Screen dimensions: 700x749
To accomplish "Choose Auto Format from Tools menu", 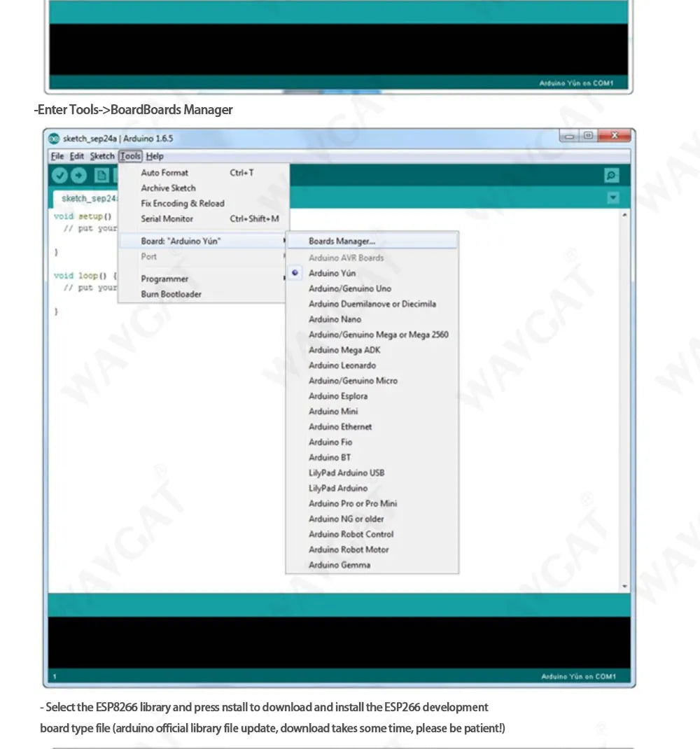I will pyautogui.click(x=203, y=173).
